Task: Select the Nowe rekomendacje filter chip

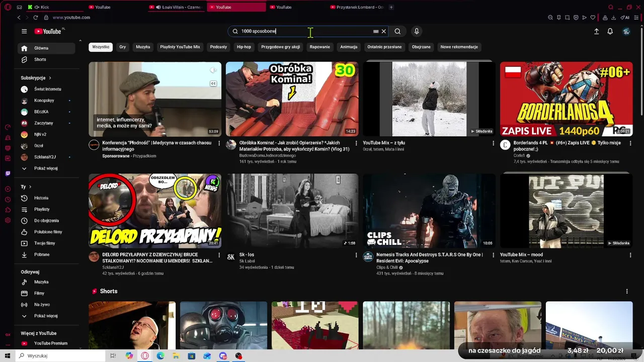Action: point(459,47)
